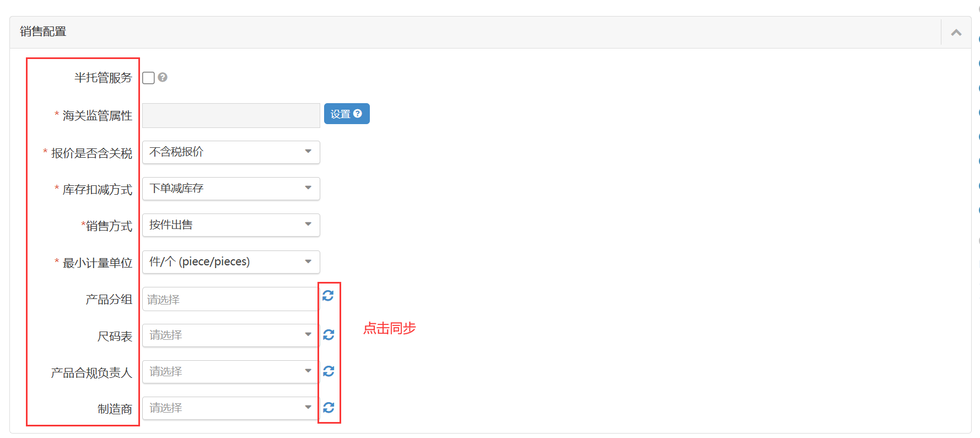Click the sync icon beside 制造商
The image size is (980, 438).
(329, 407)
